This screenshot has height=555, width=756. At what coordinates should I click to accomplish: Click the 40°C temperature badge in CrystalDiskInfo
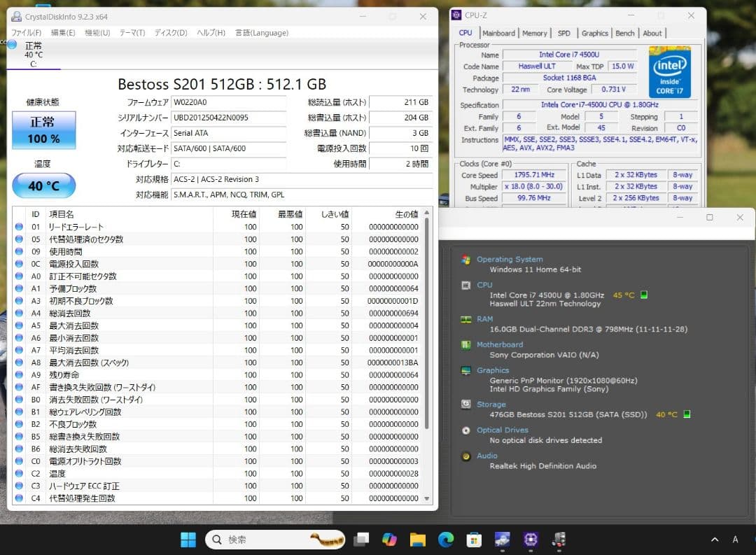[x=44, y=185]
